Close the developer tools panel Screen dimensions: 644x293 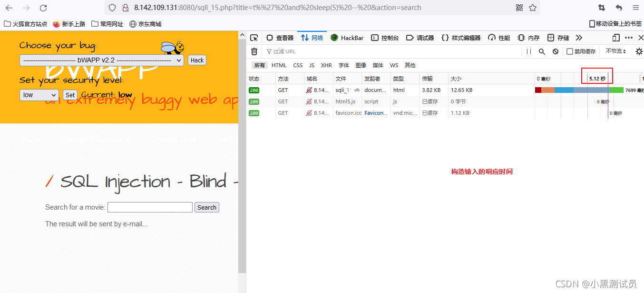641,38
